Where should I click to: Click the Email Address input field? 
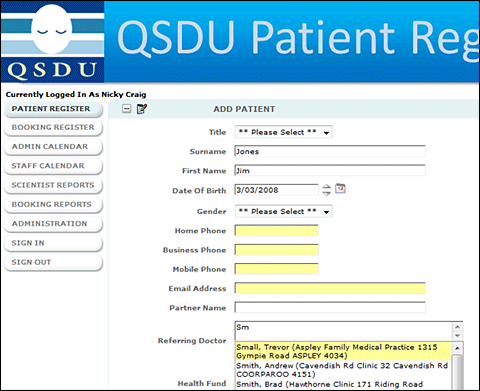(x=330, y=288)
